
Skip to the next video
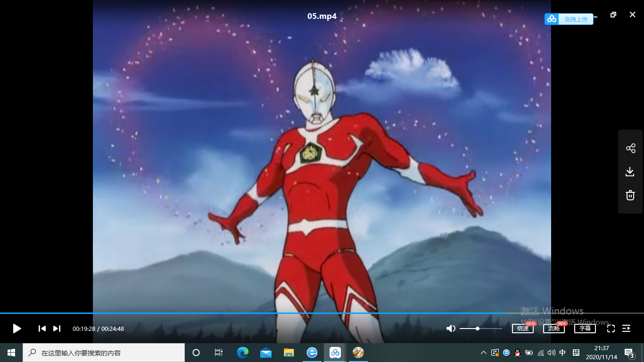(57, 329)
